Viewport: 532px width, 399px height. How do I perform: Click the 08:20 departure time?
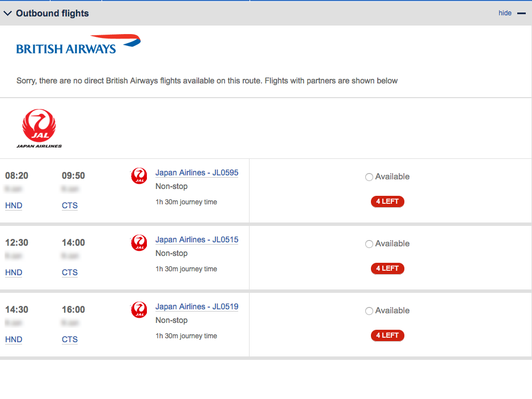16,175
